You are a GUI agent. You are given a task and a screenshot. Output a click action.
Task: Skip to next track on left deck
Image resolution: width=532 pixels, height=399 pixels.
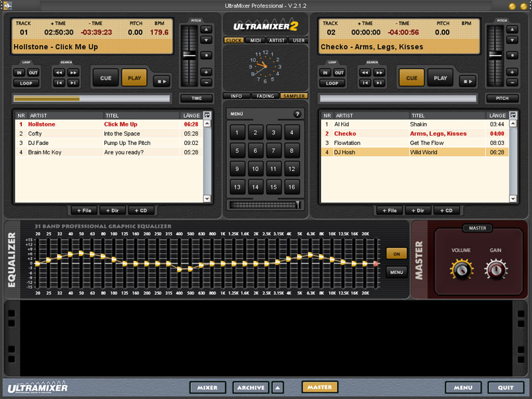tap(73, 82)
